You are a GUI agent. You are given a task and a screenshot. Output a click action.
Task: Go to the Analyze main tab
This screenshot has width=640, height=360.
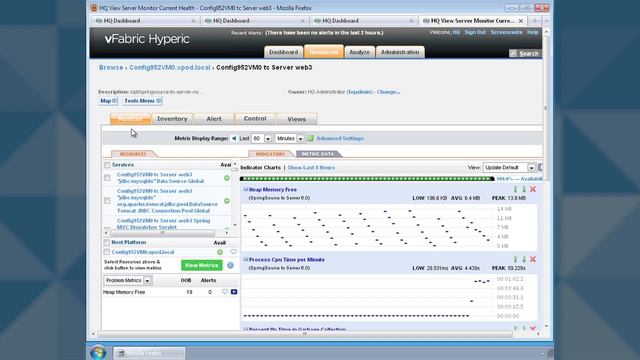point(360,52)
